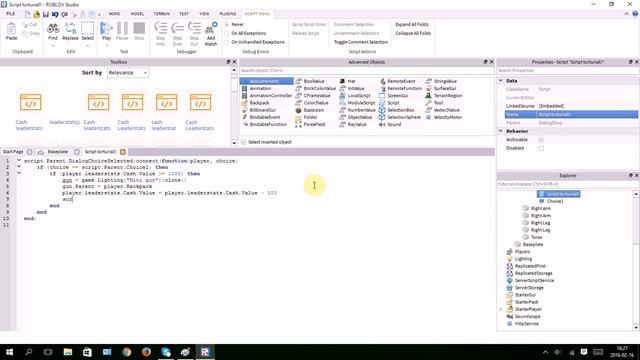Select On All Exceptions radio option
640x360 pixels.
(227, 33)
